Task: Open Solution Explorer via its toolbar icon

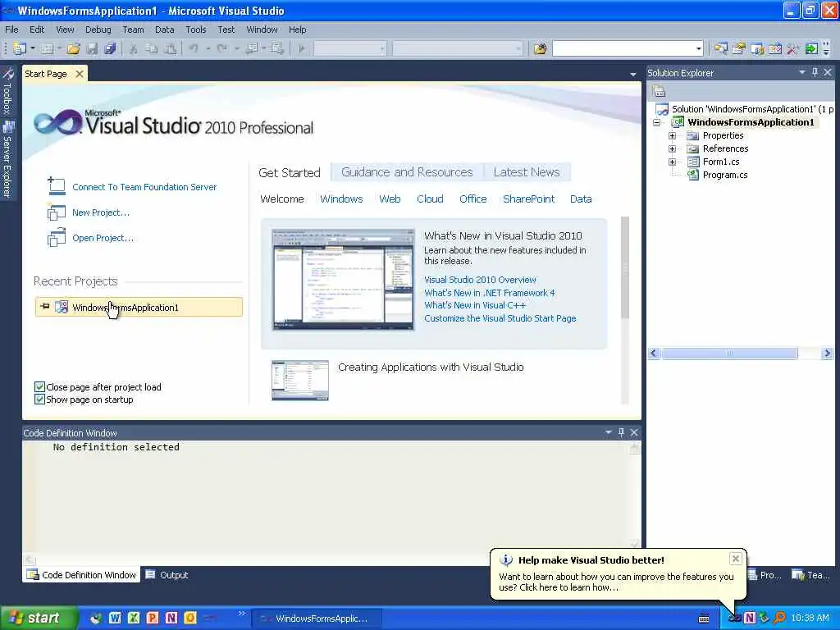Action: coord(720,48)
